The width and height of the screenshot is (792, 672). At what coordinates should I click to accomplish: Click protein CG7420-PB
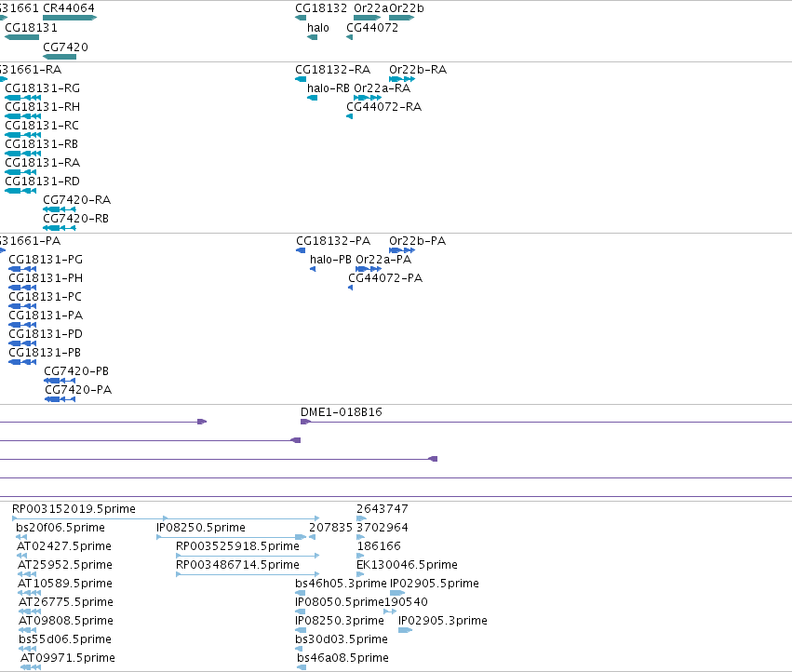click(76, 370)
